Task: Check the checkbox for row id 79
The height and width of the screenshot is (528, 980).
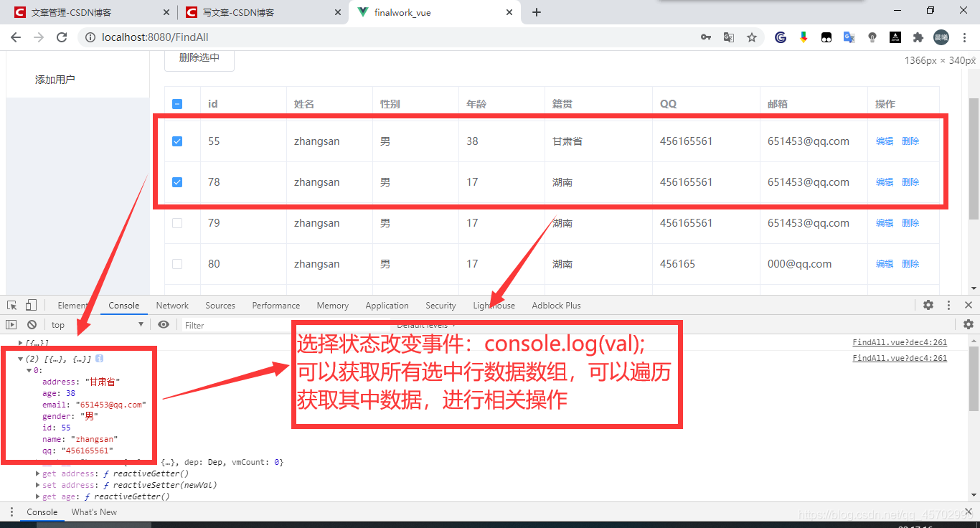Action: [176, 223]
